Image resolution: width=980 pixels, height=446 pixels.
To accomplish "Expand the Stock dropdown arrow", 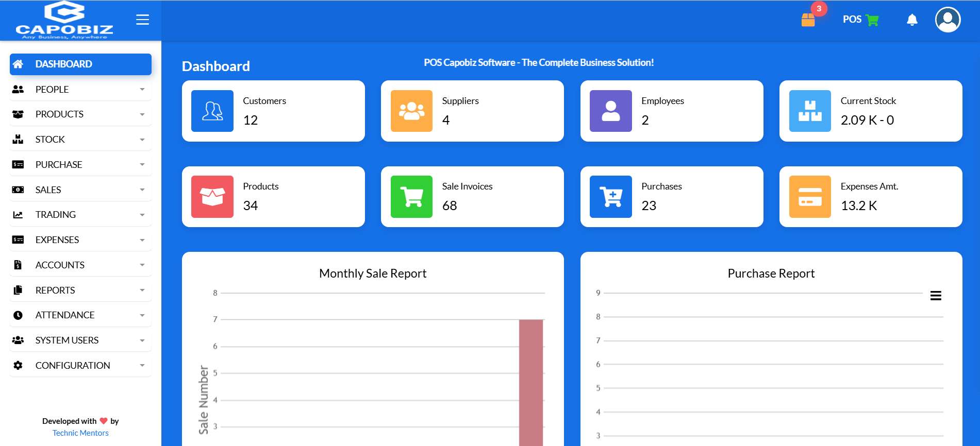I will pyautogui.click(x=142, y=140).
